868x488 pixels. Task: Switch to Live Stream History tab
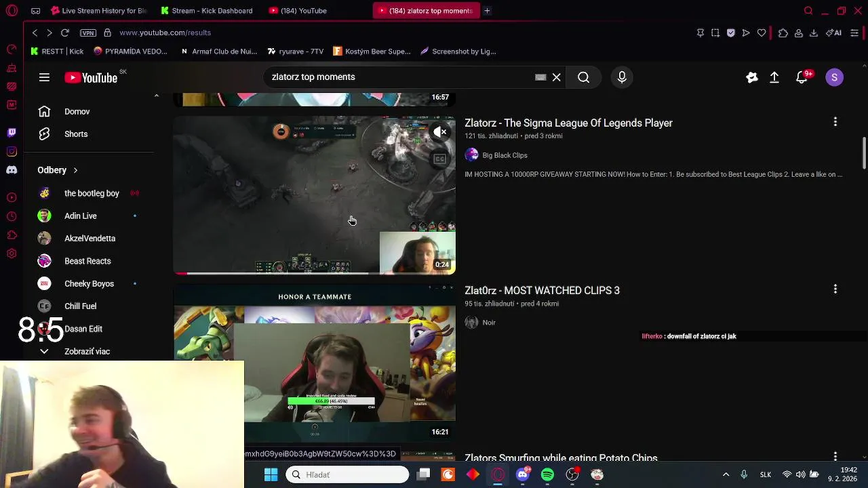point(98,11)
